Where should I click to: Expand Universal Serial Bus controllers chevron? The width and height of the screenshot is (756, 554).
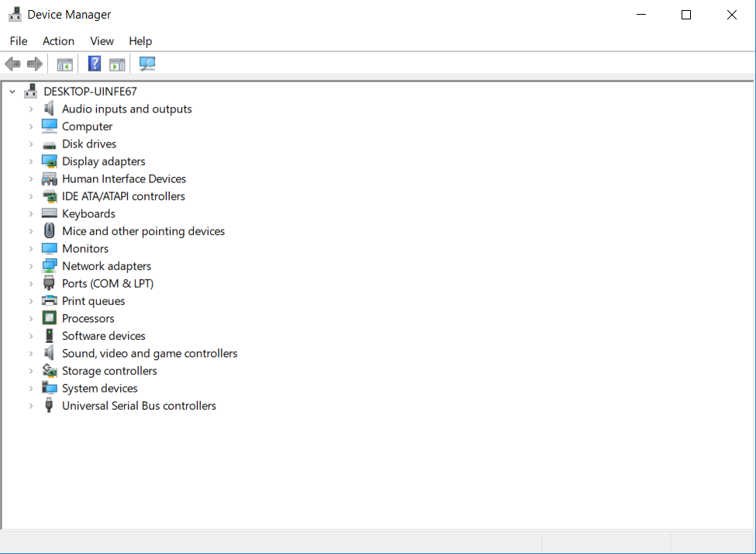31,406
